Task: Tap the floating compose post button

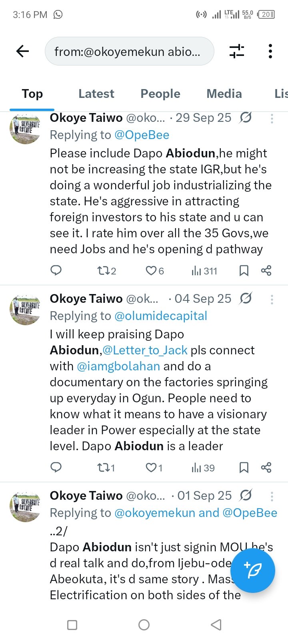Action: (253, 570)
